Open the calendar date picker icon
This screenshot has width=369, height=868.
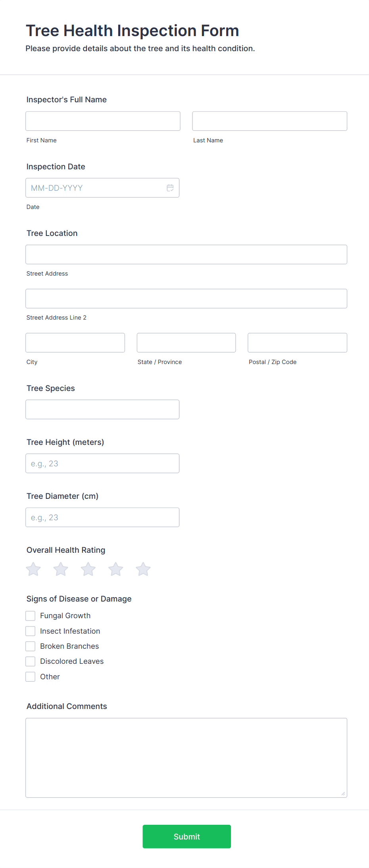(x=170, y=188)
